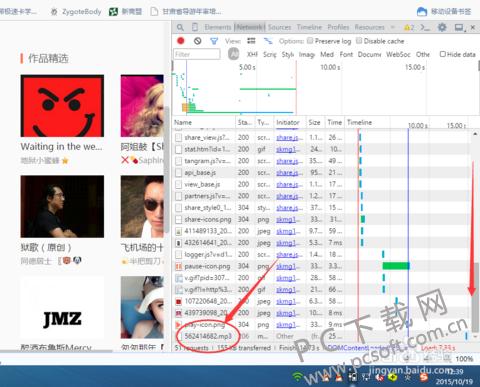
Task: Toggle the blue filter funnel icon
Action: click(214, 41)
